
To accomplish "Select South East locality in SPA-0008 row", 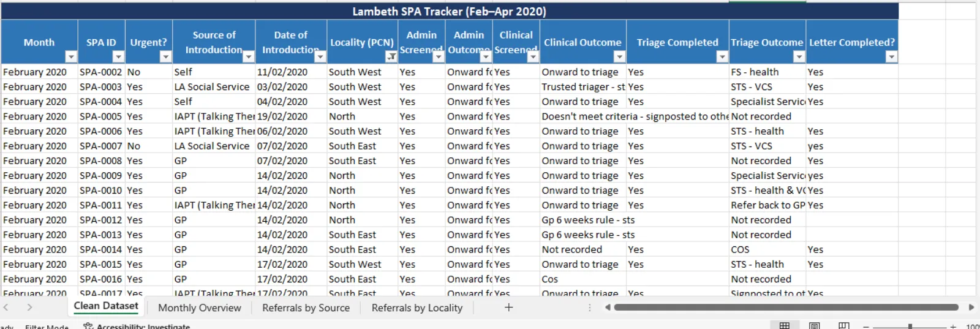I will [363, 161].
